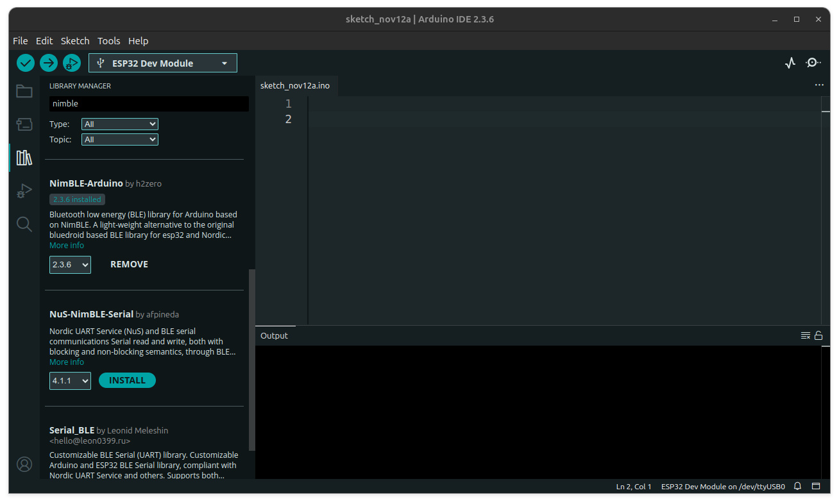
Task: Open the NuS-NimBLE-Serial version 4.1.1 dropdown
Action: [x=70, y=381]
